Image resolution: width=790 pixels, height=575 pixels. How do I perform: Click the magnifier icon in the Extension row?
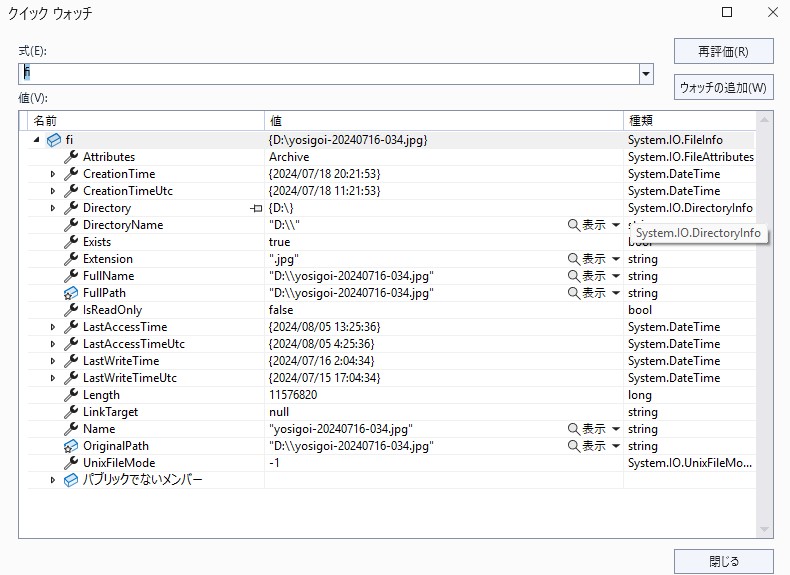pos(573,259)
